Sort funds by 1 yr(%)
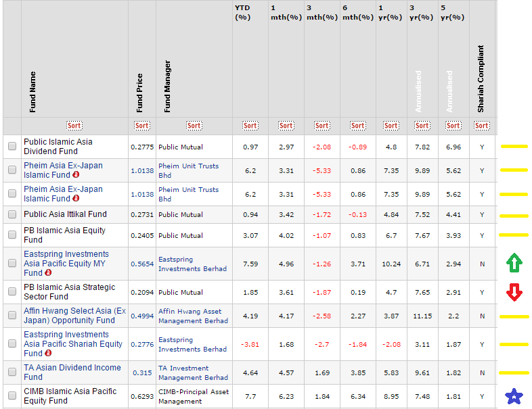Viewport: 532px width, 409px height. tap(391, 126)
